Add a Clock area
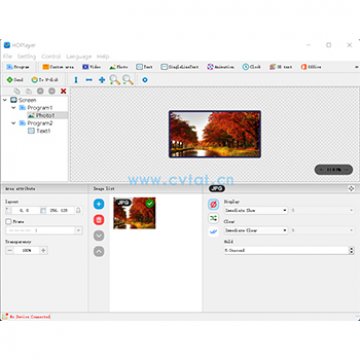This screenshot has height=360, width=360. pos(252,67)
